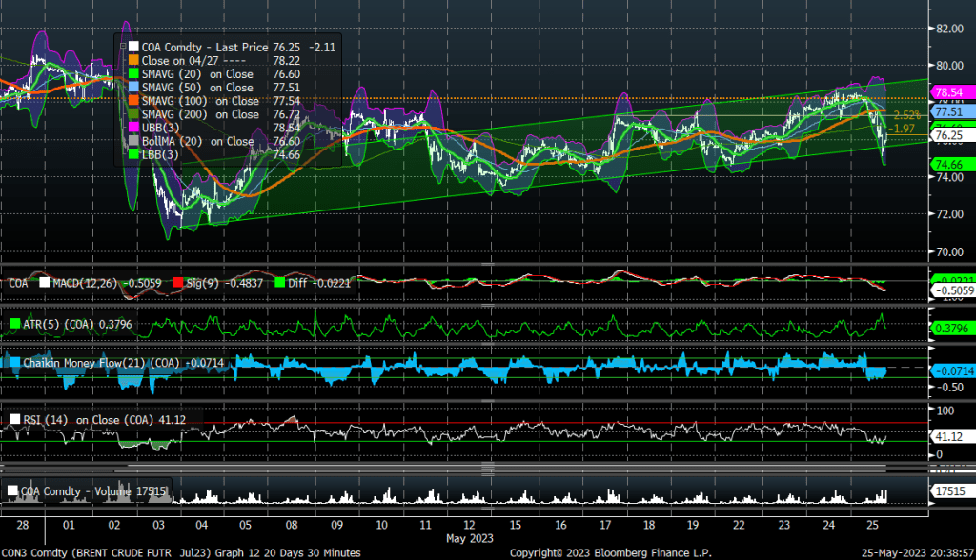This screenshot has width=976, height=560.
Task: Click the legend value 77.54 beside SMAVG (100)
Action: [286, 101]
